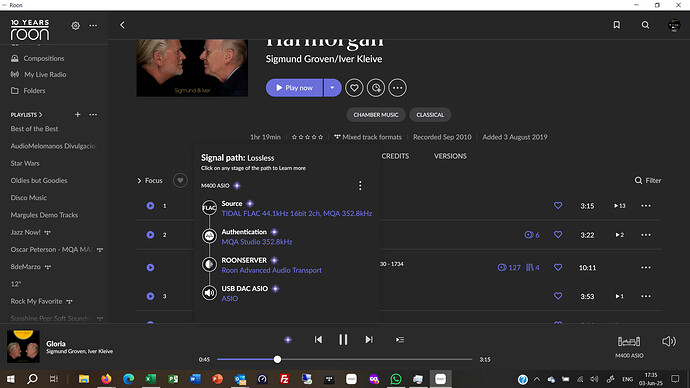Show 127 versions count on 10:11 track
The image size is (690, 388).
(x=509, y=267)
